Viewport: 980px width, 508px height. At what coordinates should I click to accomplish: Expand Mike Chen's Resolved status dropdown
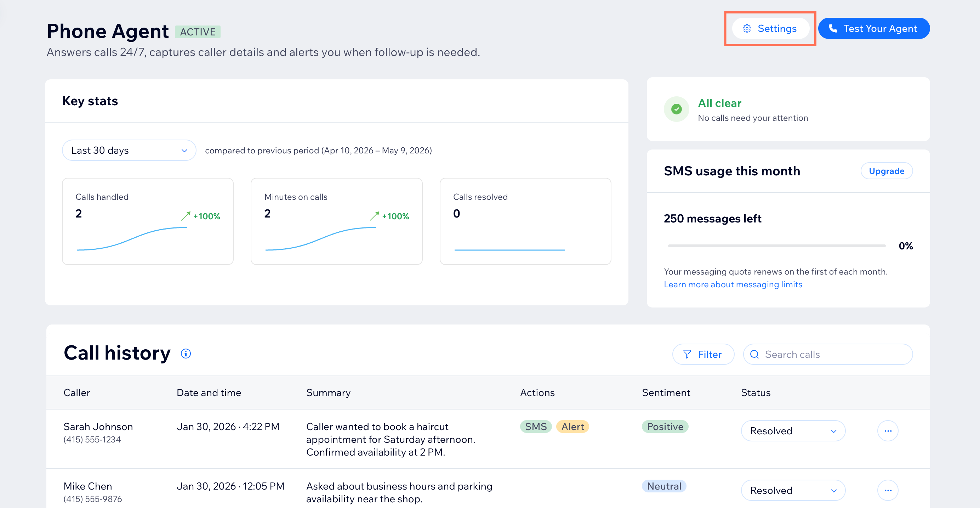(x=793, y=490)
